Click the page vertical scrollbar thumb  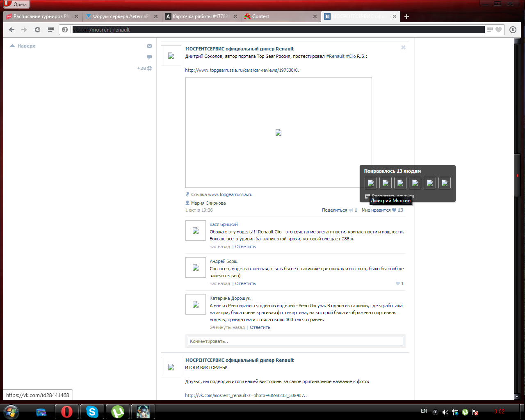tap(517, 176)
